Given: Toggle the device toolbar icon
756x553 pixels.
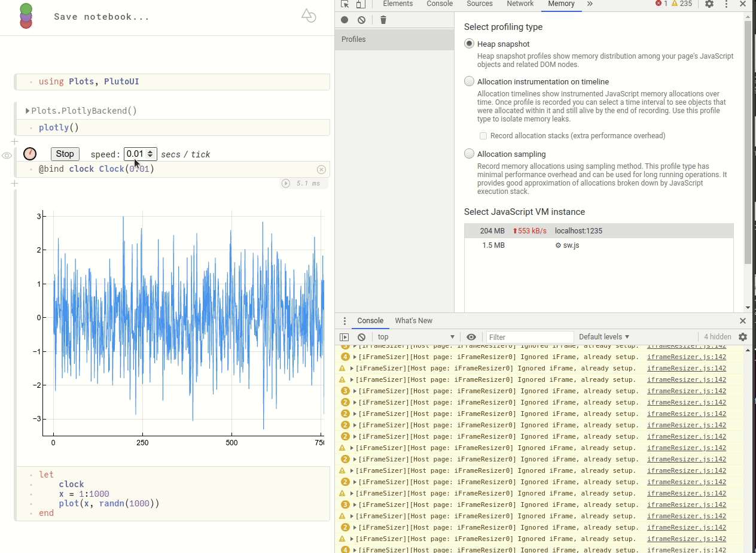Looking at the screenshot, I should pos(360,4).
